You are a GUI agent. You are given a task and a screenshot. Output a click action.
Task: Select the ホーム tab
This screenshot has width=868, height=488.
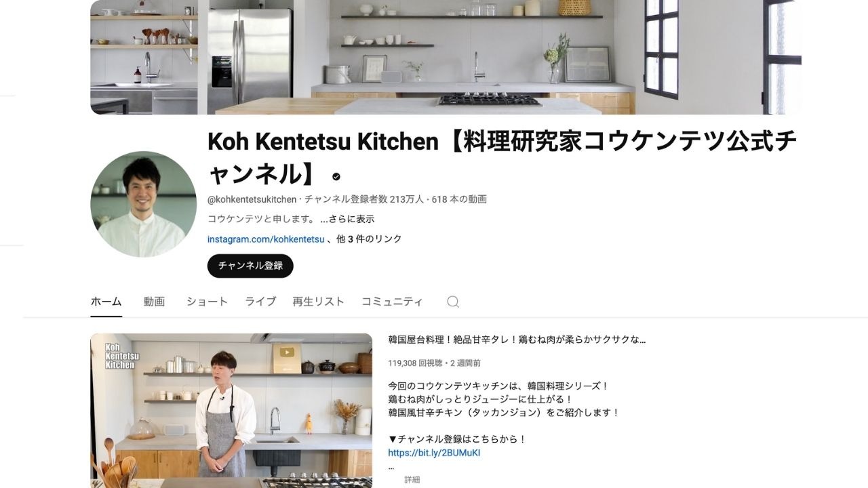coord(106,302)
